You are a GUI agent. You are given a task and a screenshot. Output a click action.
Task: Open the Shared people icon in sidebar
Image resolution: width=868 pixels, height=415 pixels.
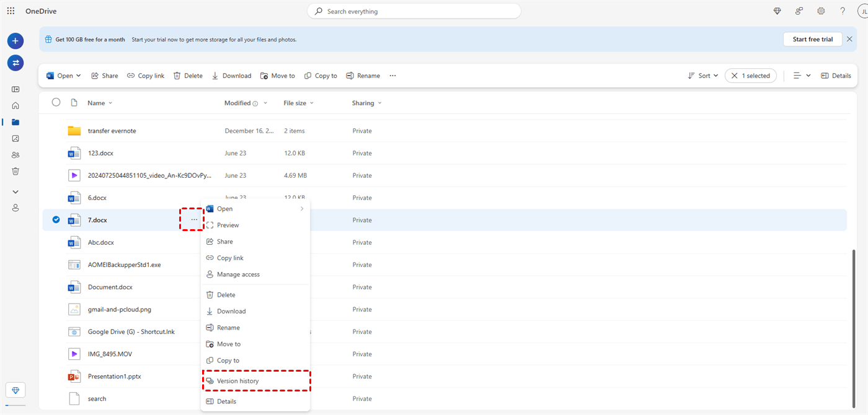coord(15,155)
